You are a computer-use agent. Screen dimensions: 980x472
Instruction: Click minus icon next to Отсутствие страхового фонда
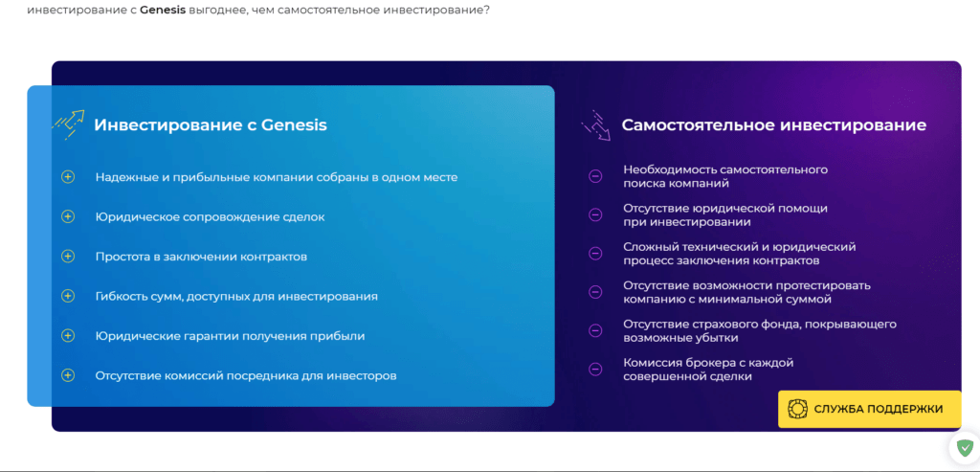click(595, 330)
